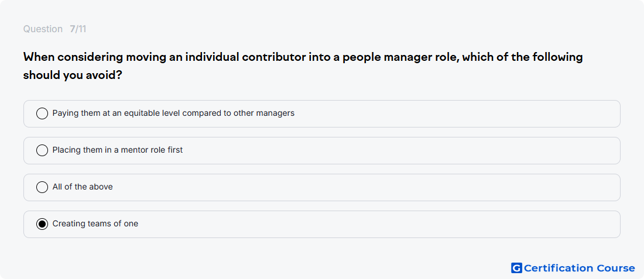The image size is (644, 279).
Task: Click the blue G logo icon
Action: (x=516, y=268)
